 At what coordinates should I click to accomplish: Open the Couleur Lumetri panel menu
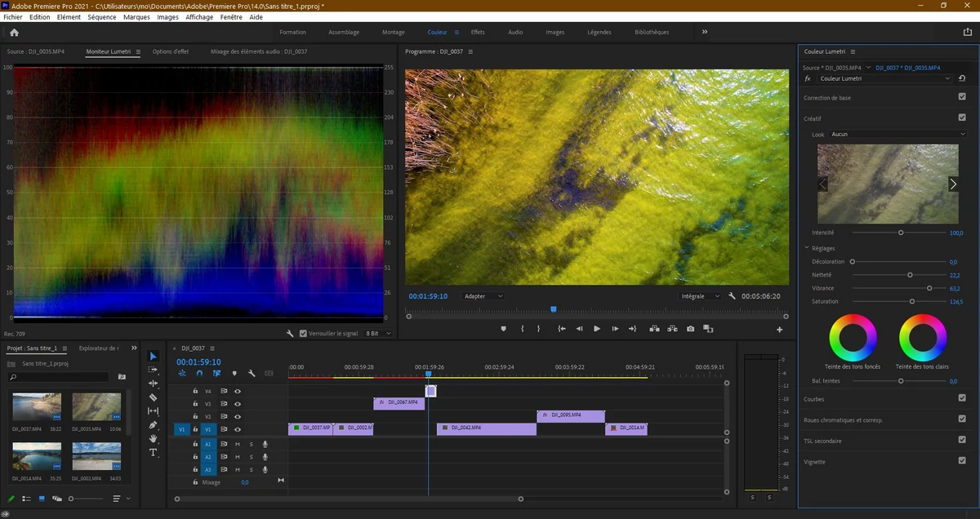(853, 51)
